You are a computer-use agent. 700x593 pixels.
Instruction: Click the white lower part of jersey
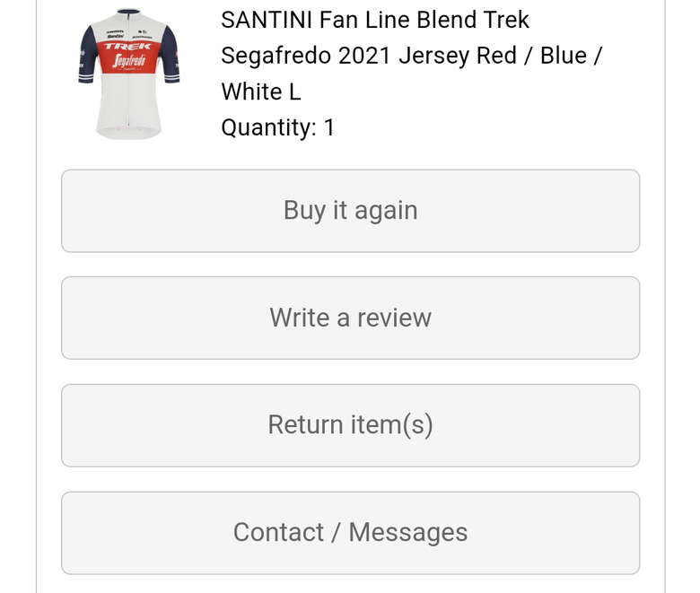(x=128, y=106)
